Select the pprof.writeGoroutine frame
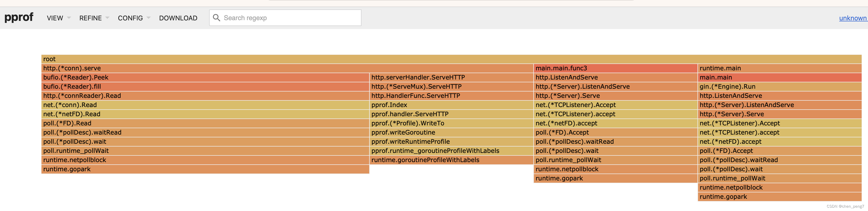868x211 pixels. (x=452, y=132)
